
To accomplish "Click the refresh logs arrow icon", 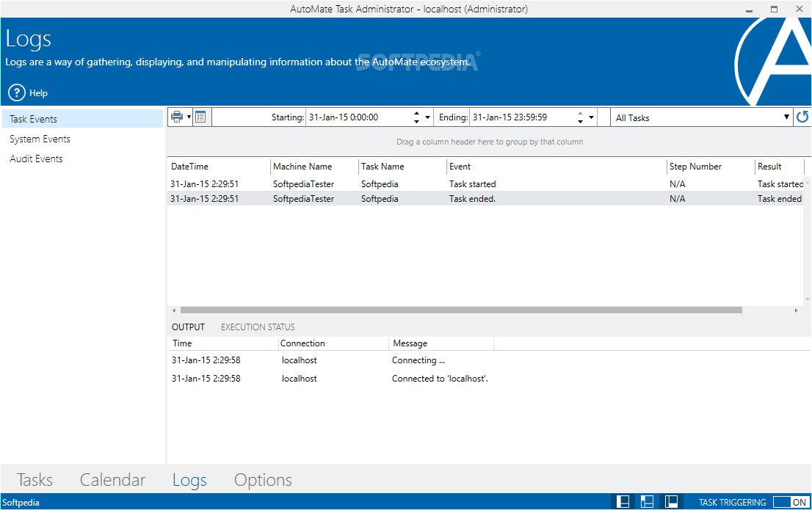I will point(802,117).
